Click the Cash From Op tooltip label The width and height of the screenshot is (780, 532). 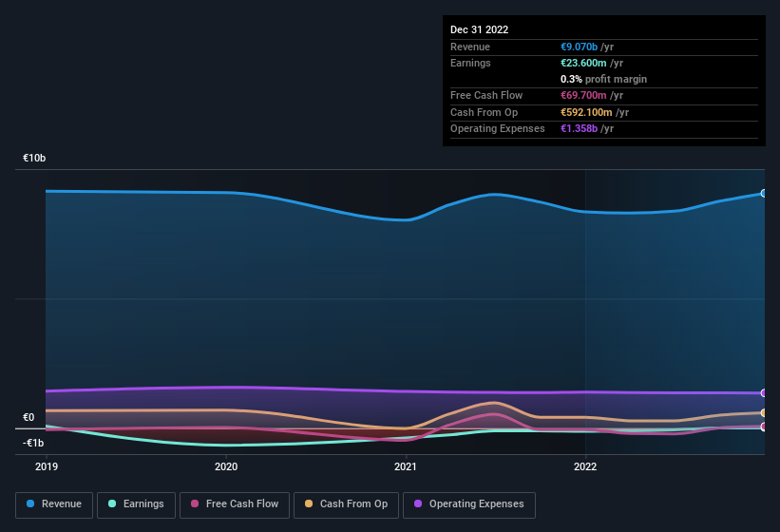tap(484, 112)
